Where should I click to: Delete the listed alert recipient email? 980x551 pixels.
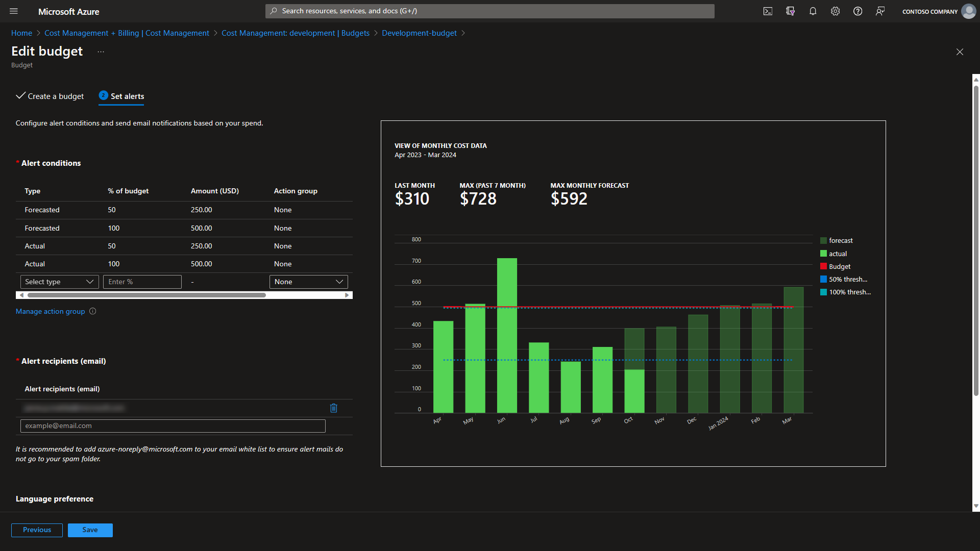[x=334, y=408]
